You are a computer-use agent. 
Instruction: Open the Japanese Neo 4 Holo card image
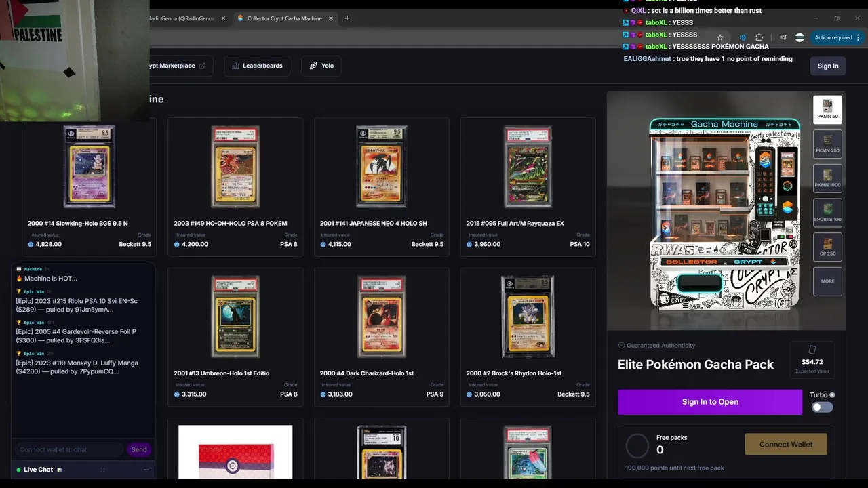[x=381, y=167]
